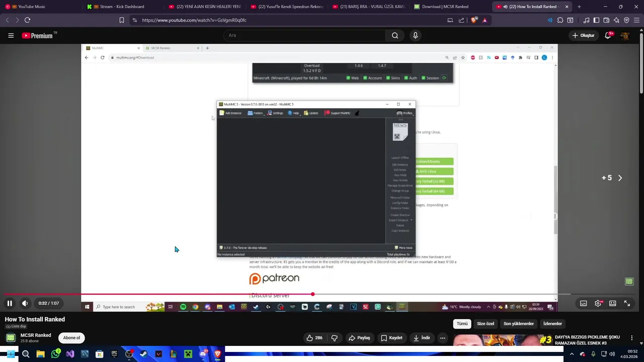Toggle theater mode on the player

pyautogui.click(x=612, y=303)
